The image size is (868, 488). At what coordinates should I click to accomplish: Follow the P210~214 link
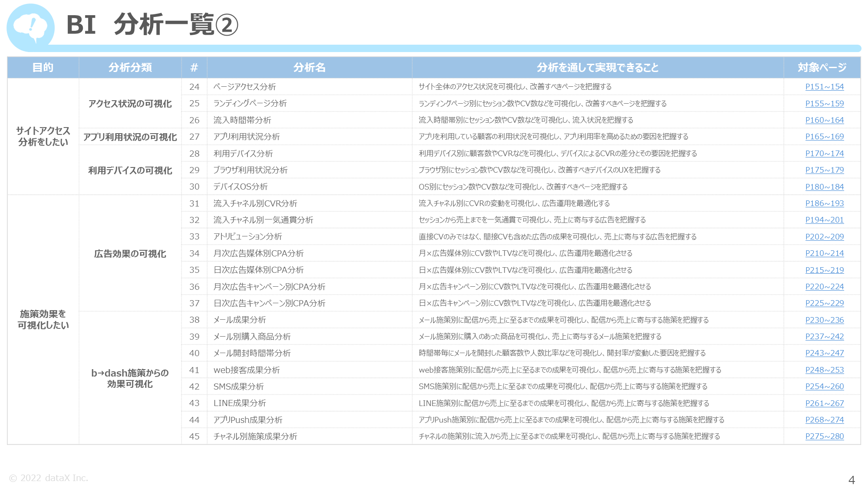tap(824, 253)
